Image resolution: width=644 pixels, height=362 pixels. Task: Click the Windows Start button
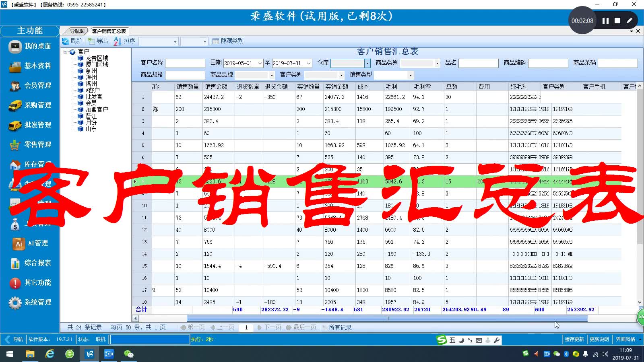coord(10,354)
